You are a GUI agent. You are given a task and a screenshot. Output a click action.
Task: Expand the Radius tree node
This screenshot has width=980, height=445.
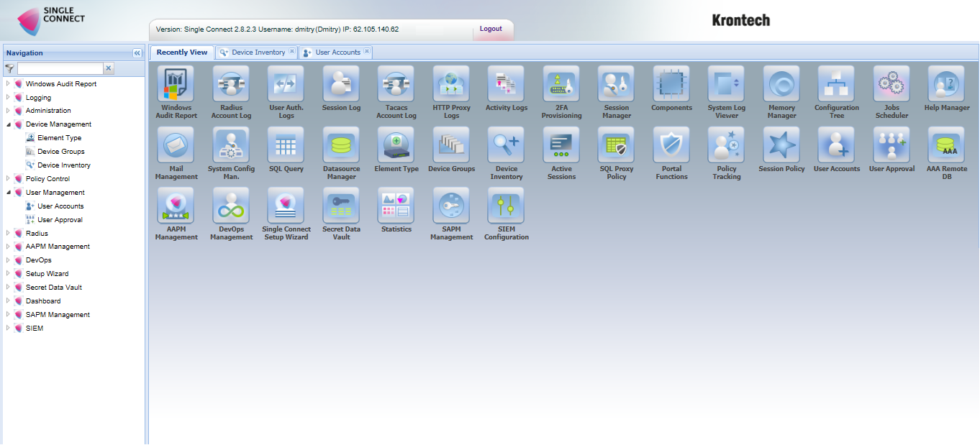tap(8, 233)
